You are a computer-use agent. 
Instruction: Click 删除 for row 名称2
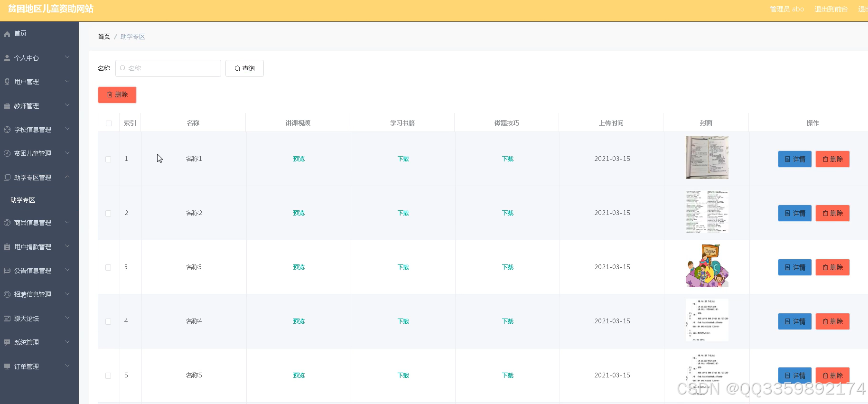point(833,213)
